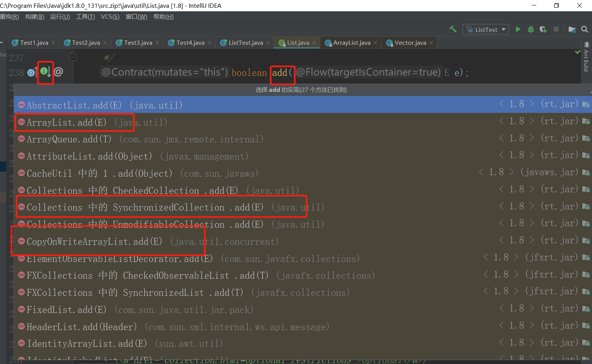592x364 pixels.
Task: Open the Ant Build tool window
Action: pos(586,58)
